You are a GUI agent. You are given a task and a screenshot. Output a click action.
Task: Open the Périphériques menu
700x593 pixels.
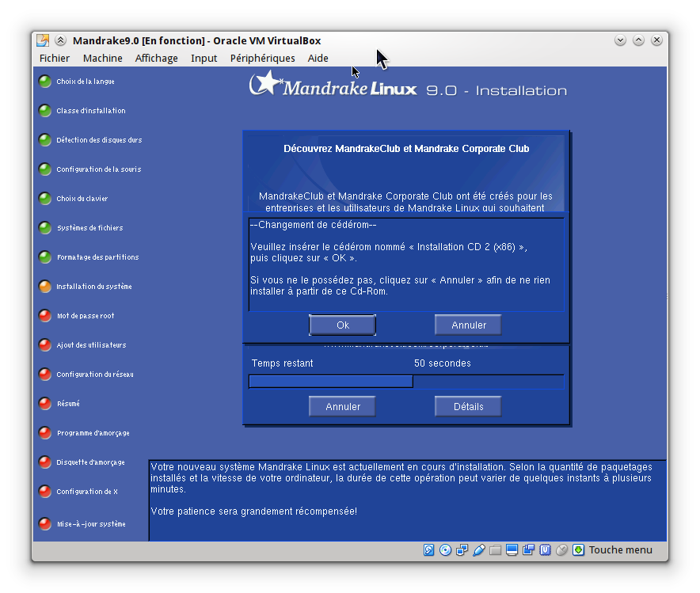point(263,59)
